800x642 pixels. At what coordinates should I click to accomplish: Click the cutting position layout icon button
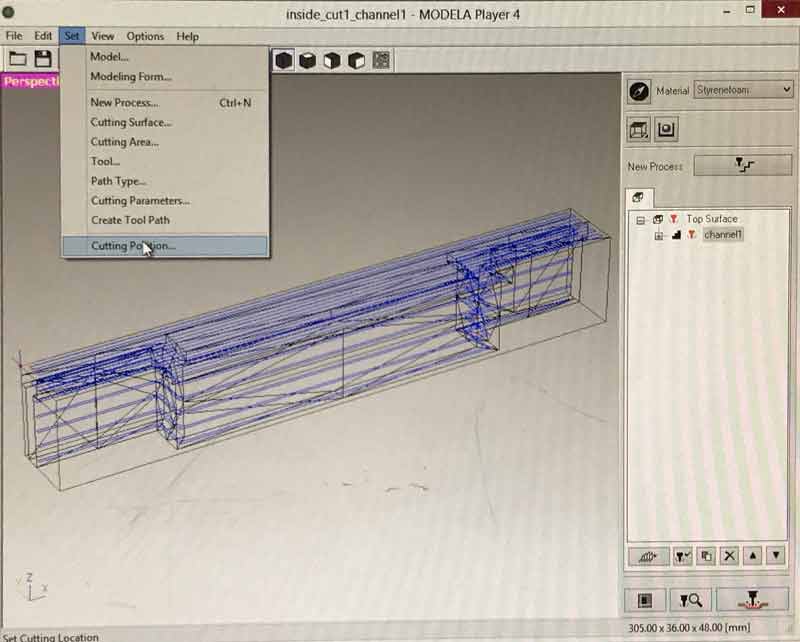click(645, 600)
